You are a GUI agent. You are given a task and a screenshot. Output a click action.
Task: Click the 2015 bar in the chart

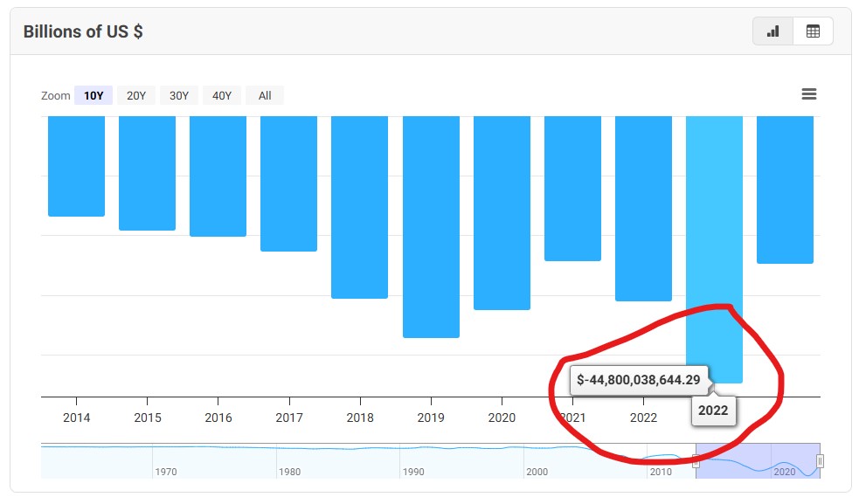point(148,173)
